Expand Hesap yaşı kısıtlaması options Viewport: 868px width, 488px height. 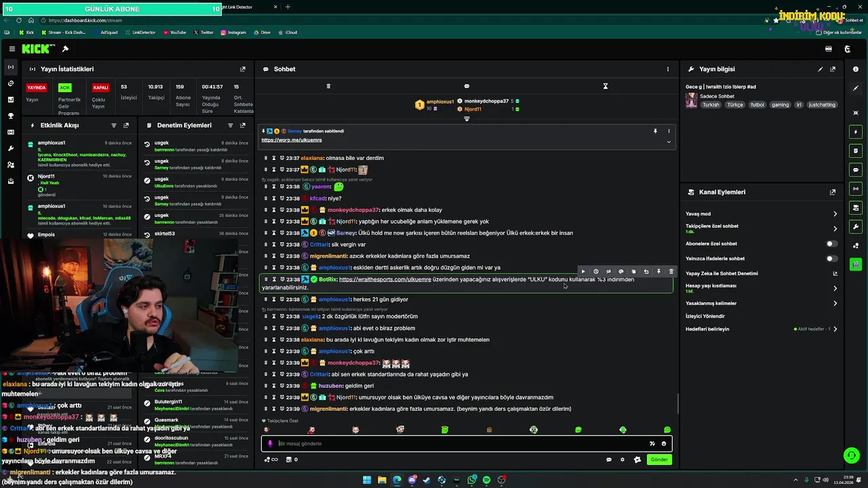pyautogui.click(x=835, y=288)
